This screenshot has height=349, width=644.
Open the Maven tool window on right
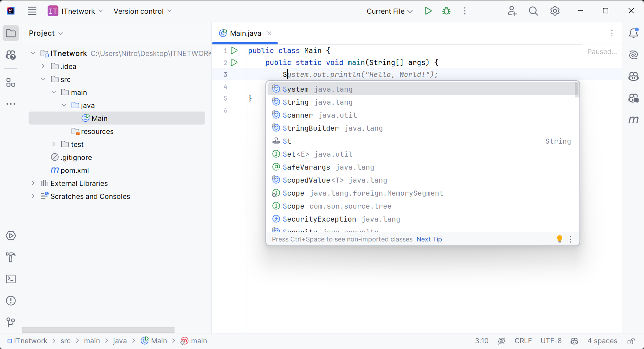pyautogui.click(x=633, y=120)
